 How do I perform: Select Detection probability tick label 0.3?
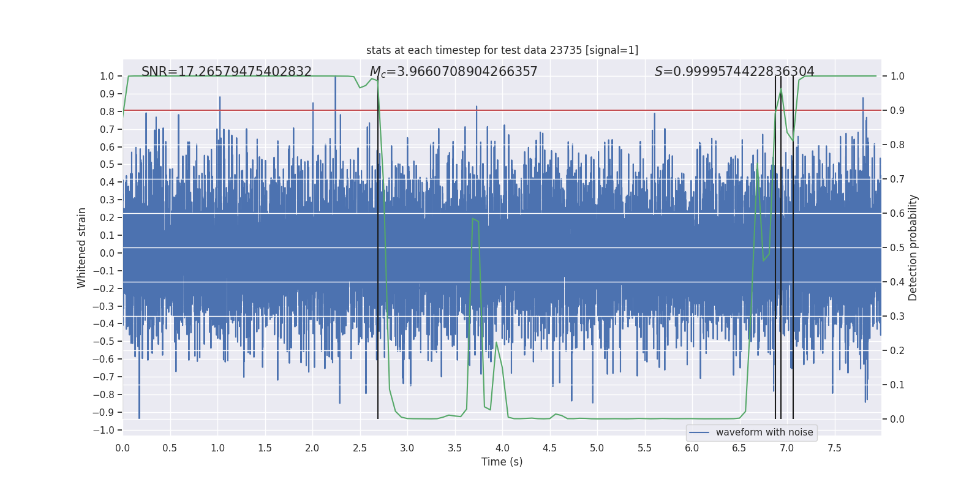coord(897,317)
